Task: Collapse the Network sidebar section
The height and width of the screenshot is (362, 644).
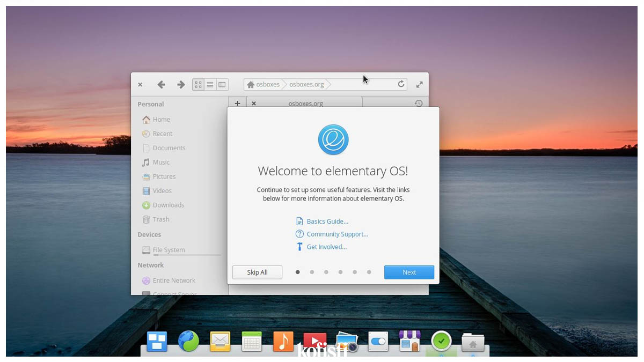Action: [151, 265]
